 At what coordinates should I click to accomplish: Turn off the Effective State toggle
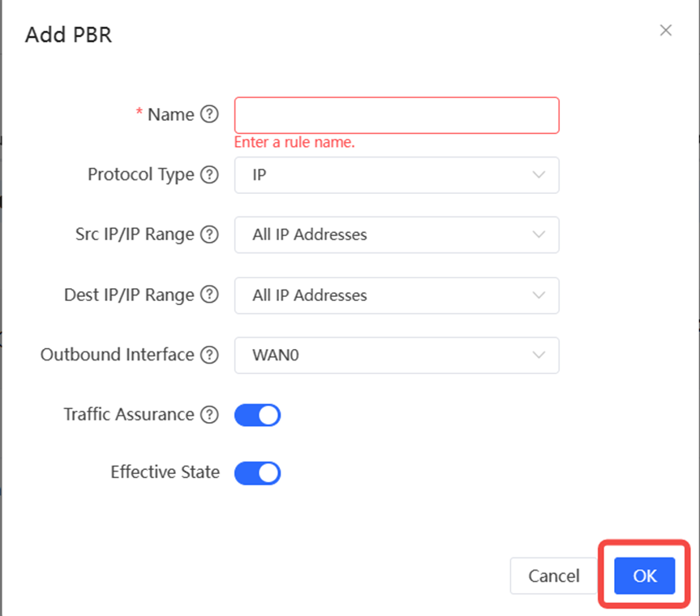click(257, 473)
